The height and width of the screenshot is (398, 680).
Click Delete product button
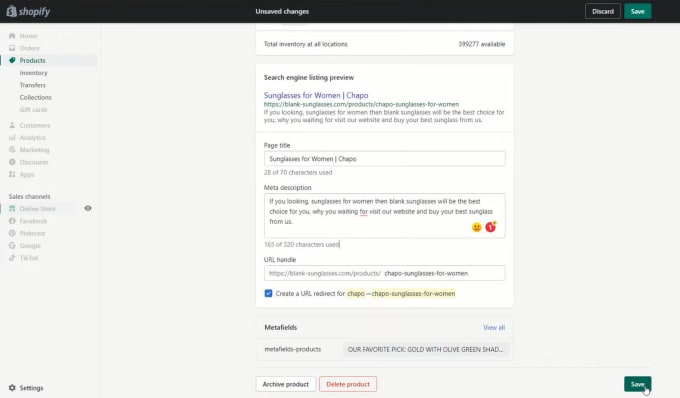click(348, 384)
